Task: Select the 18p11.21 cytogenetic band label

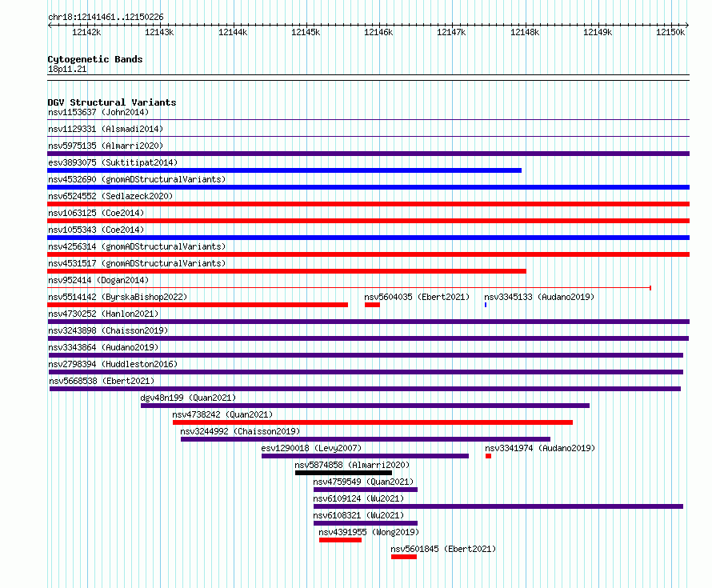Action: tap(67, 69)
